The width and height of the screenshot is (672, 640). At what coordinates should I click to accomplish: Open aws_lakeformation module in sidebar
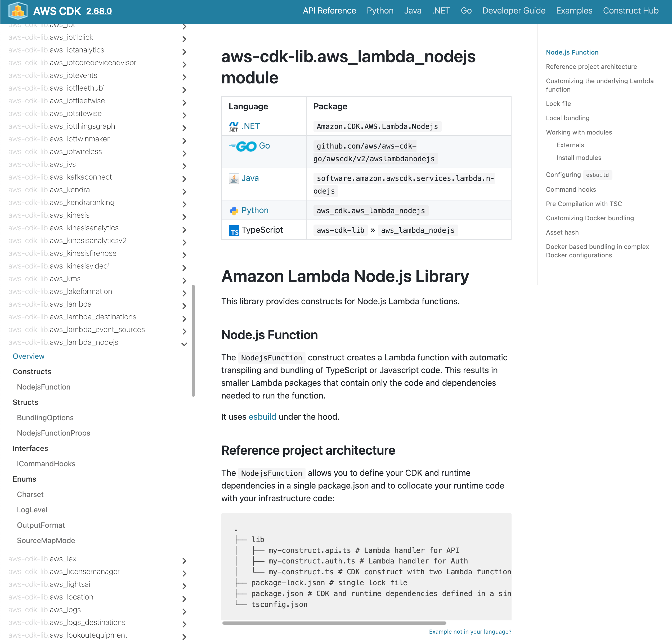tap(60, 291)
